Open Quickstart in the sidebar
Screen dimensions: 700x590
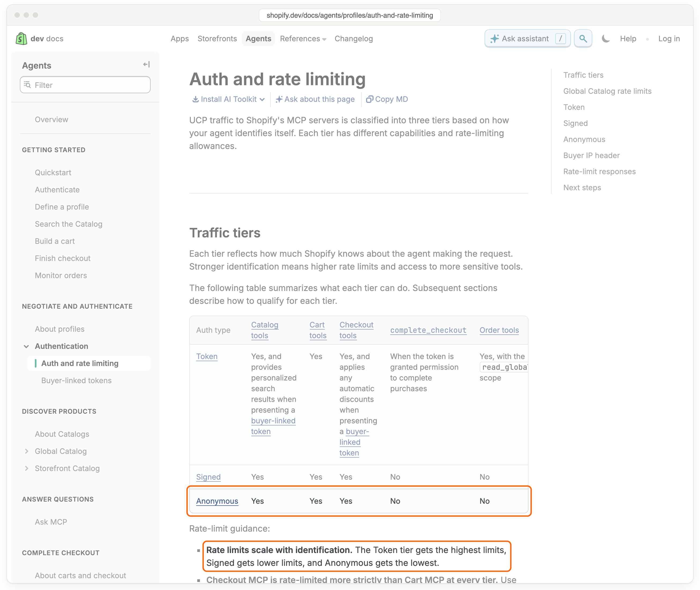pyautogui.click(x=53, y=173)
